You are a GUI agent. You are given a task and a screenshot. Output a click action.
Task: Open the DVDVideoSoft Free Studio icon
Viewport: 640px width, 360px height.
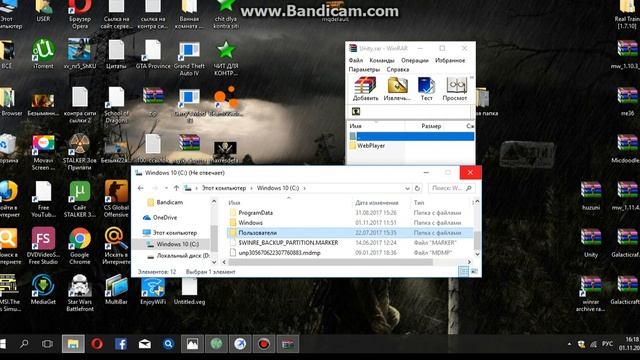(43, 246)
